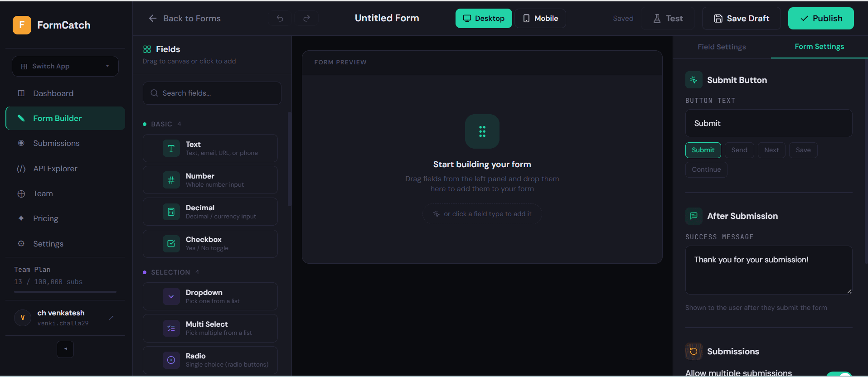This screenshot has width=868, height=377.
Task: Click Save Draft
Action: [x=742, y=19]
